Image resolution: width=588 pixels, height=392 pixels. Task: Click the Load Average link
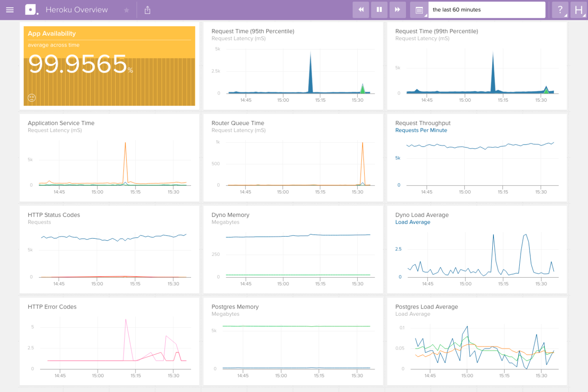click(x=413, y=222)
